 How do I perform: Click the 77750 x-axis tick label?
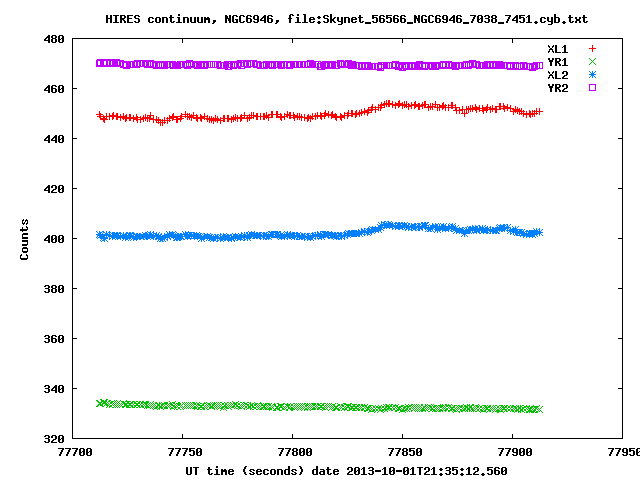click(185, 452)
